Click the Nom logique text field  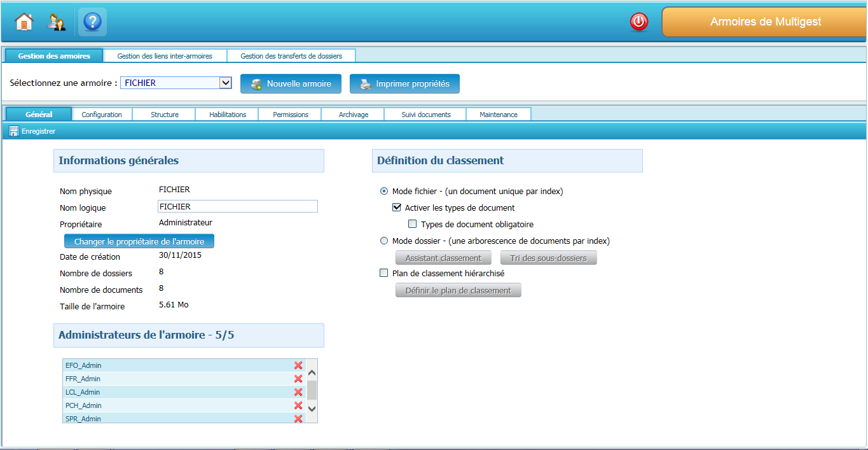pyautogui.click(x=237, y=206)
